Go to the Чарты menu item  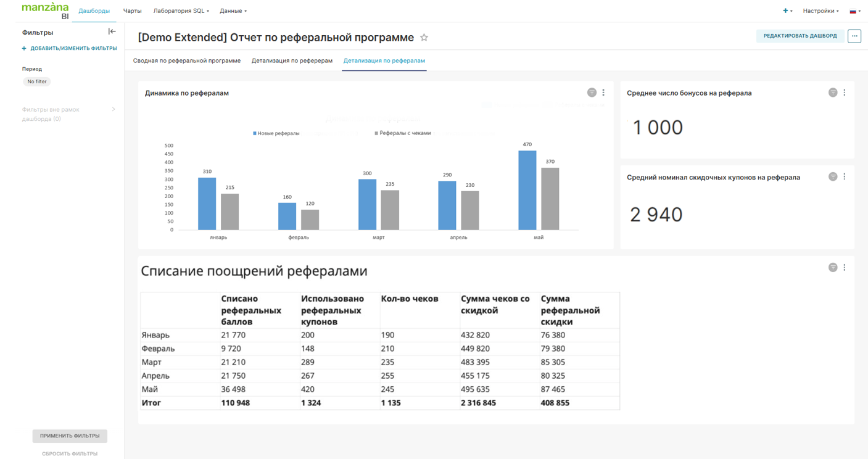coord(132,11)
